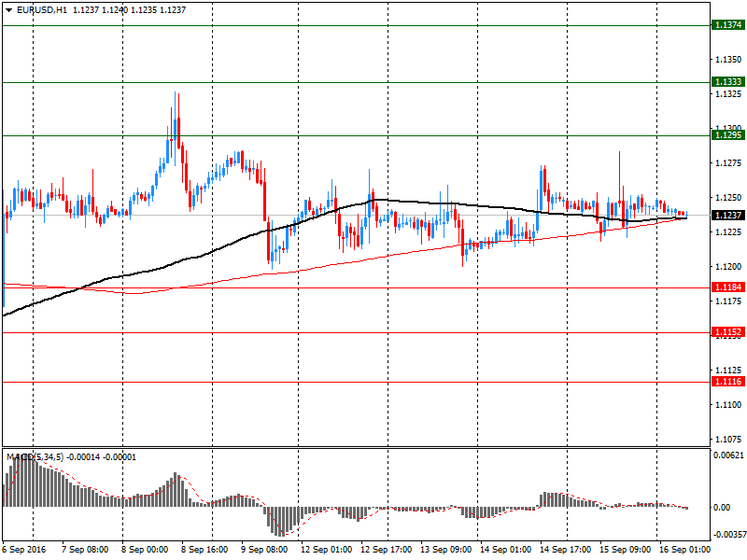Click the 13 Sep 09:00 time label
The image size is (747, 560).
pyautogui.click(x=446, y=550)
